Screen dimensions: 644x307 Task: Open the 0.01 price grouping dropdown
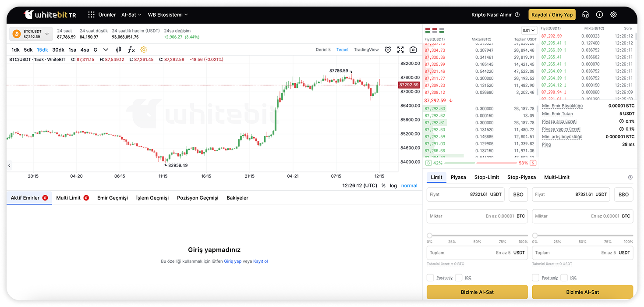529,31
